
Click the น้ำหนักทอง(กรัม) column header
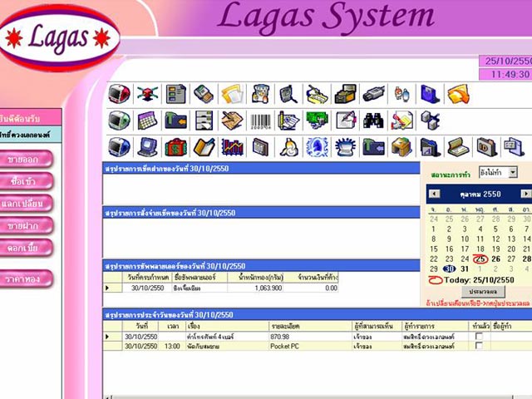[x=255, y=277]
